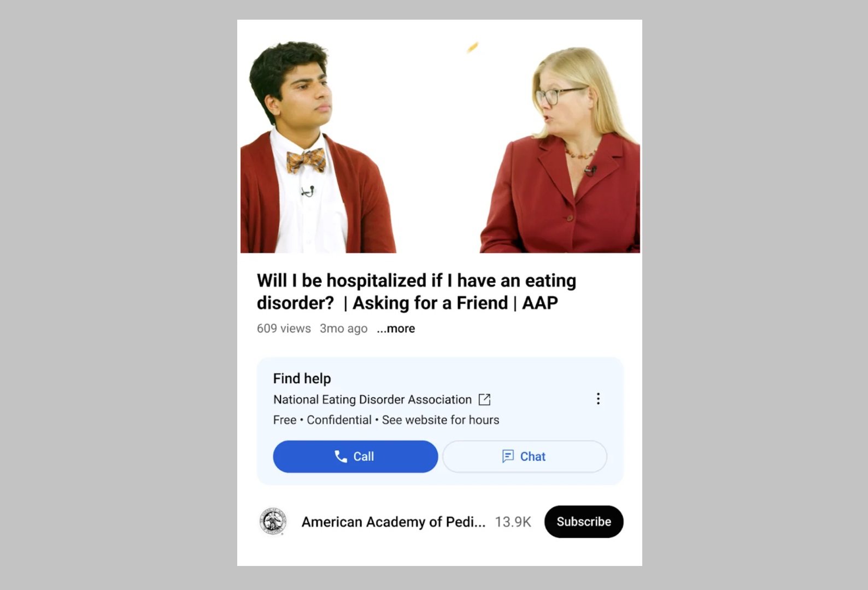Tap the phone icon in Call button

pyautogui.click(x=341, y=457)
